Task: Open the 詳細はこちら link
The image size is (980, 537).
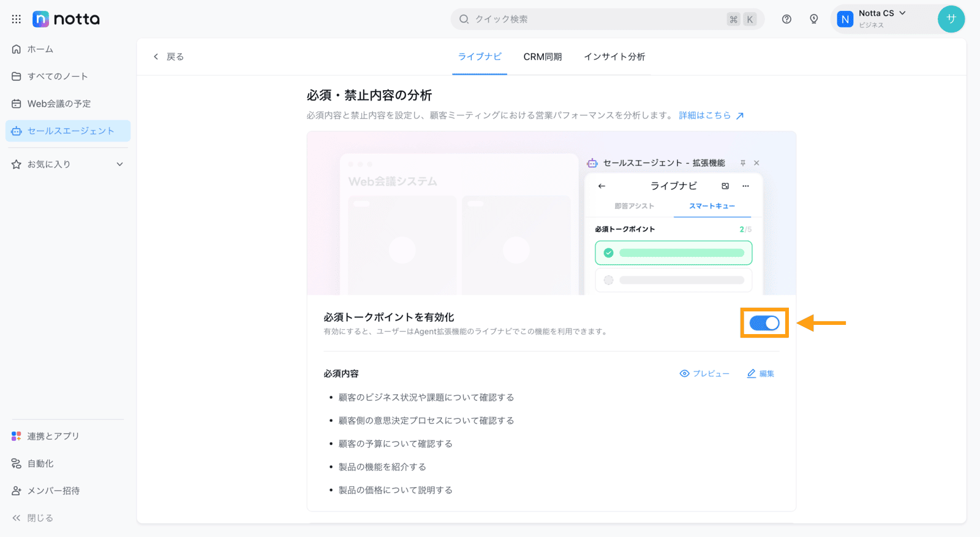Action: [x=711, y=115]
